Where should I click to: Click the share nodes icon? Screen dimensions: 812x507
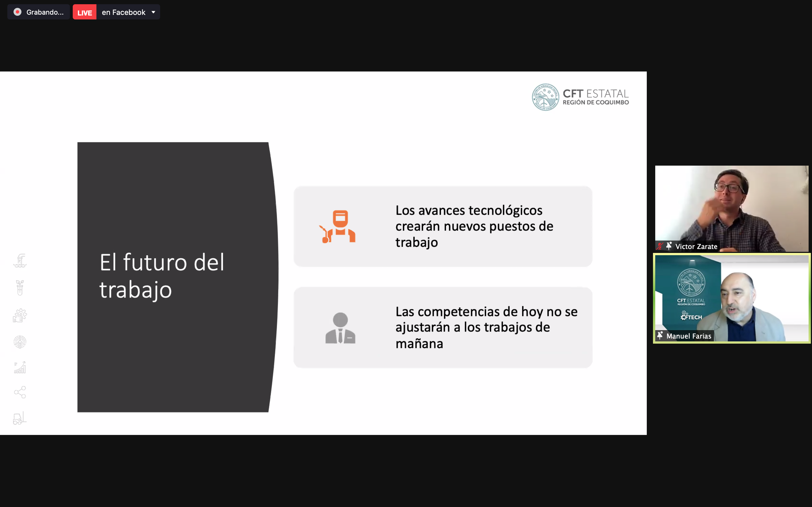[20, 392]
